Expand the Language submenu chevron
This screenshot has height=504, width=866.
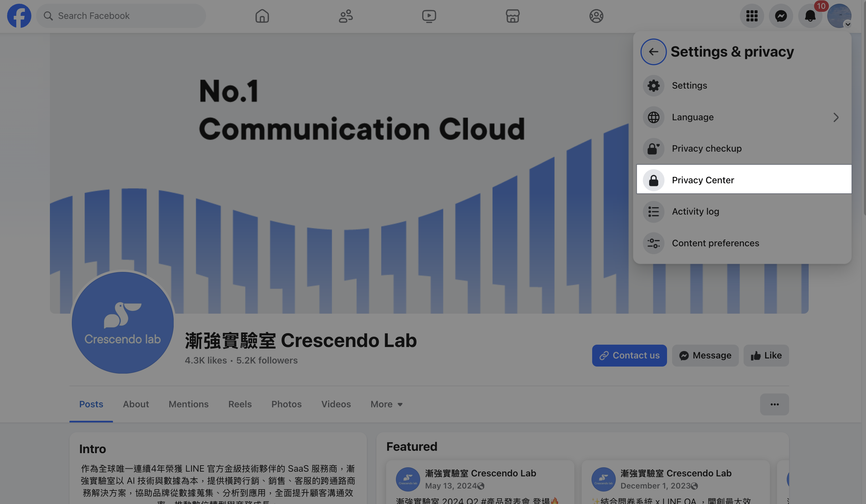pos(836,118)
